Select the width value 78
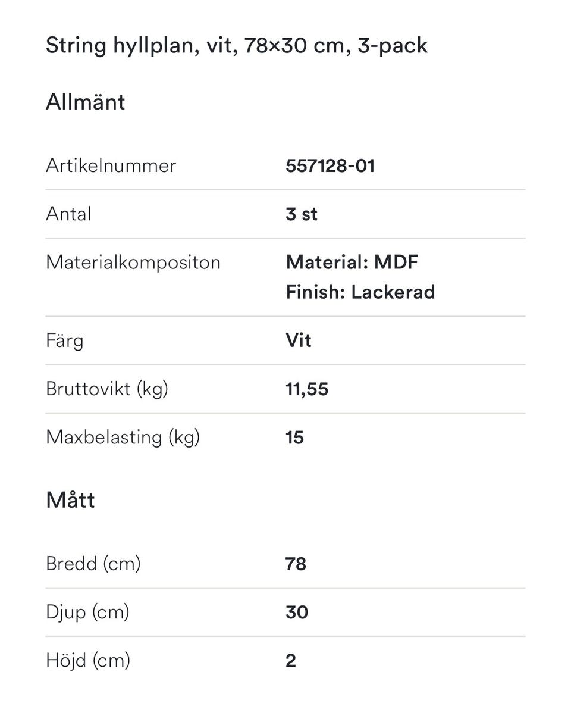This screenshot has height=728, width=571. point(296,564)
